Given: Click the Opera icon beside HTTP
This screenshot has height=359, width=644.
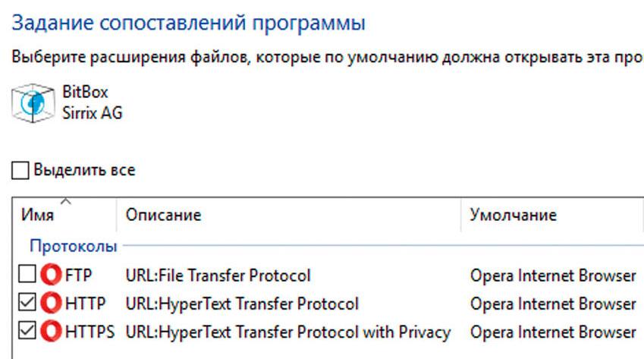Looking at the screenshot, I should coord(52,304).
